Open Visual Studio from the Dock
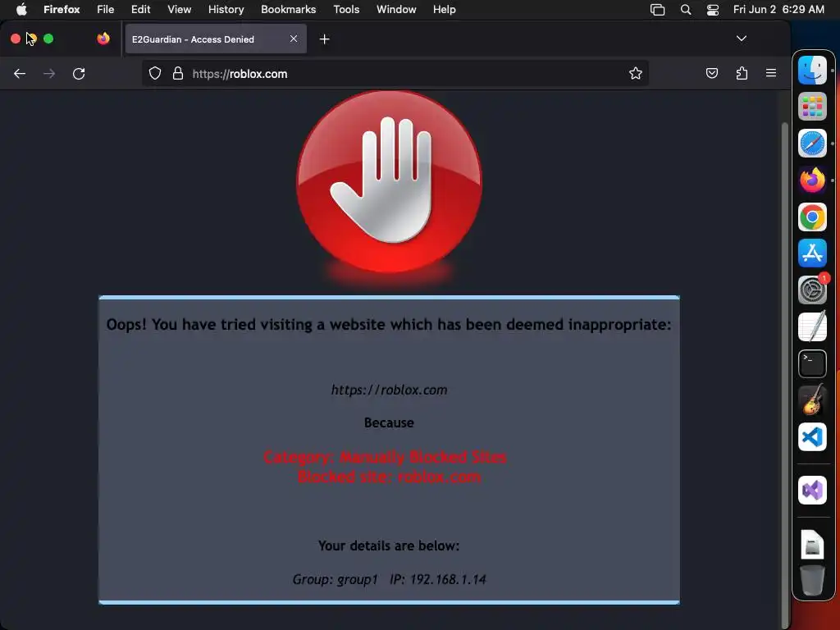The image size is (840, 630). coord(812,491)
